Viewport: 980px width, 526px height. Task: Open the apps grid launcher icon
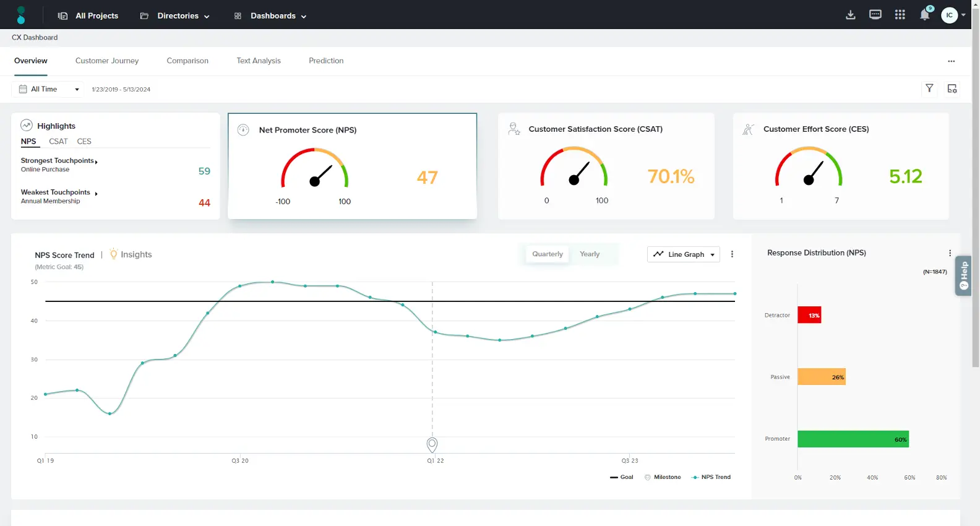pyautogui.click(x=900, y=15)
